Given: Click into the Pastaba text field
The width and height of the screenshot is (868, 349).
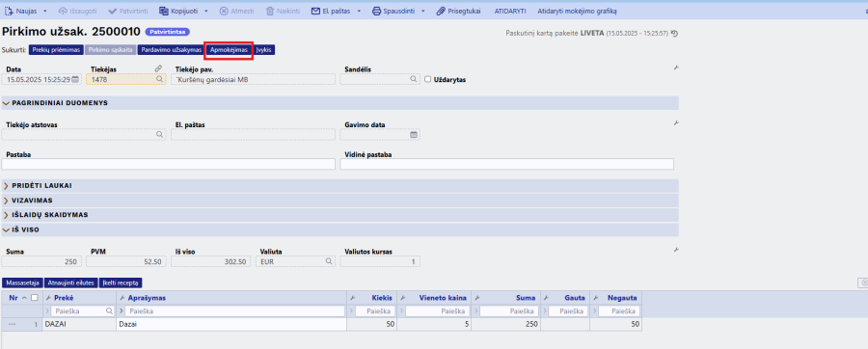Looking at the screenshot, I should click(x=168, y=164).
